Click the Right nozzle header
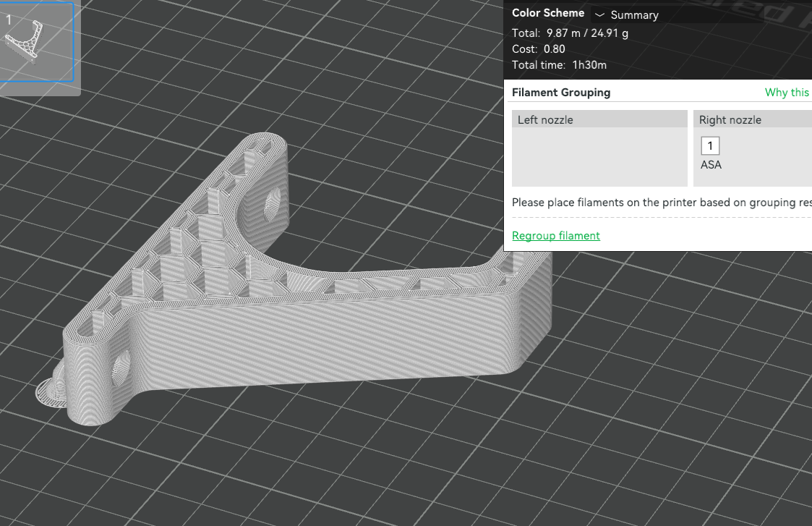This screenshot has width=812, height=526. [753, 119]
